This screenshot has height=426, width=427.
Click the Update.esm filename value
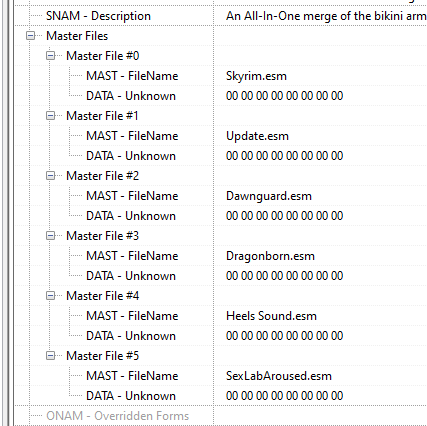tap(257, 136)
